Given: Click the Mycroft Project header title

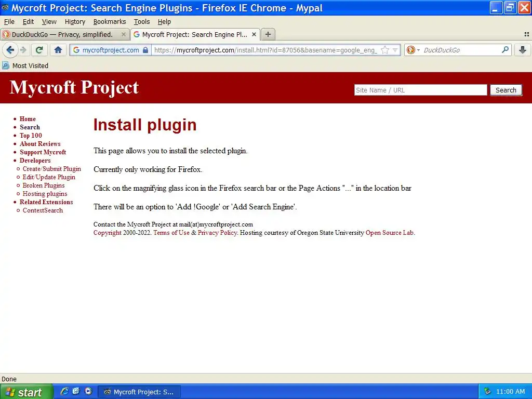Looking at the screenshot, I should point(74,87).
